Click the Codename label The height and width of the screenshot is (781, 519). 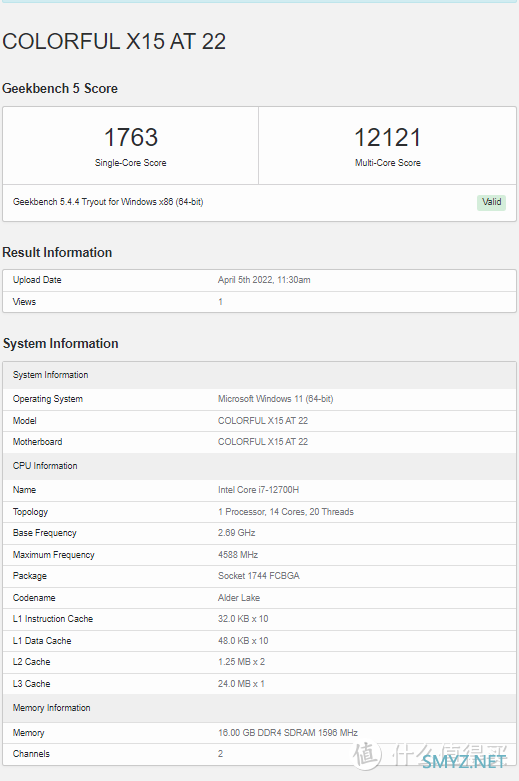click(34, 598)
